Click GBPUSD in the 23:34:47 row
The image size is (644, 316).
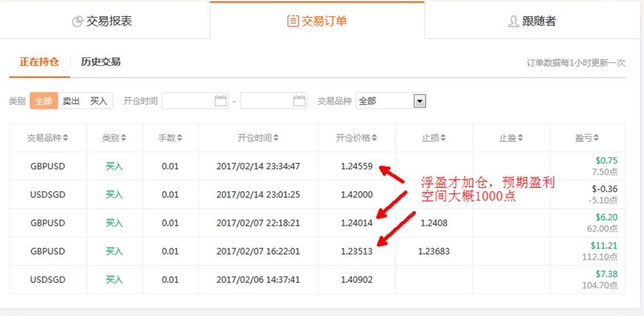coord(47,167)
